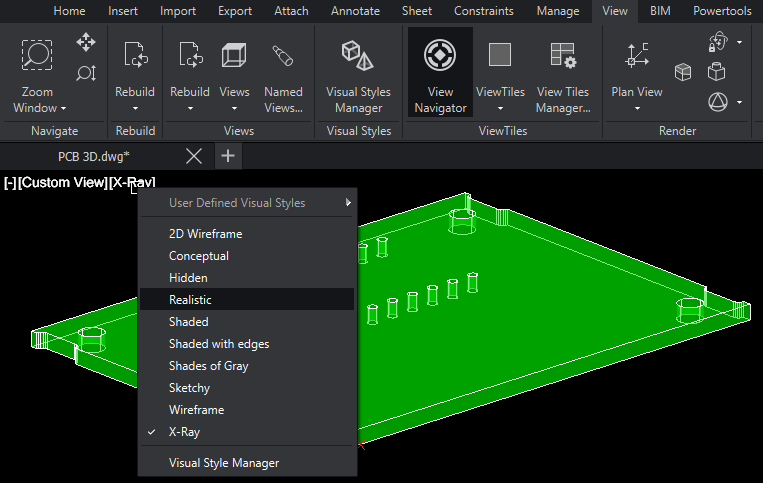Open the Zoom Window dropdown arrow

tap(63, 108)
